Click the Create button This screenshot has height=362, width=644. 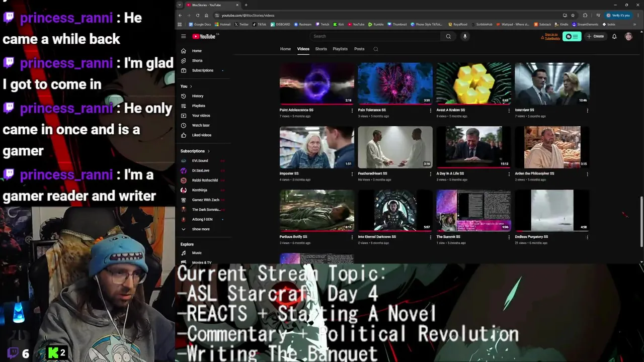pyautogui.click(x=595, y=36)
